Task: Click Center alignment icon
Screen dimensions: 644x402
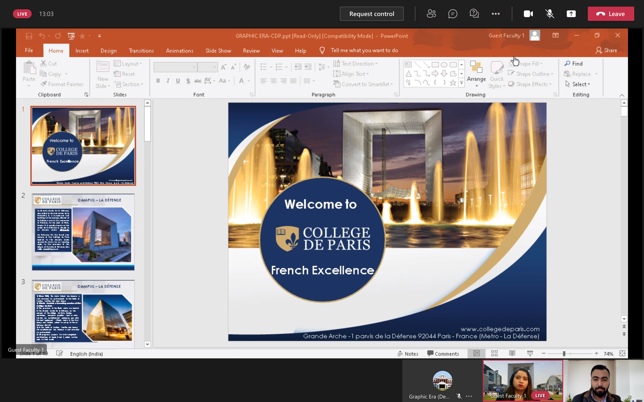Action: [x=273, y=81]
